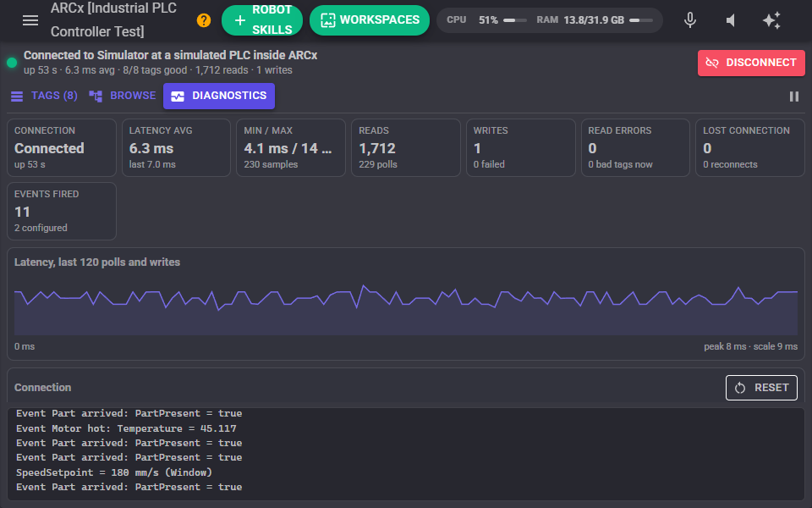The width and height of the screenshot is (812, 508).
Task: Select the Read Errors card
Action: (635, 147)
